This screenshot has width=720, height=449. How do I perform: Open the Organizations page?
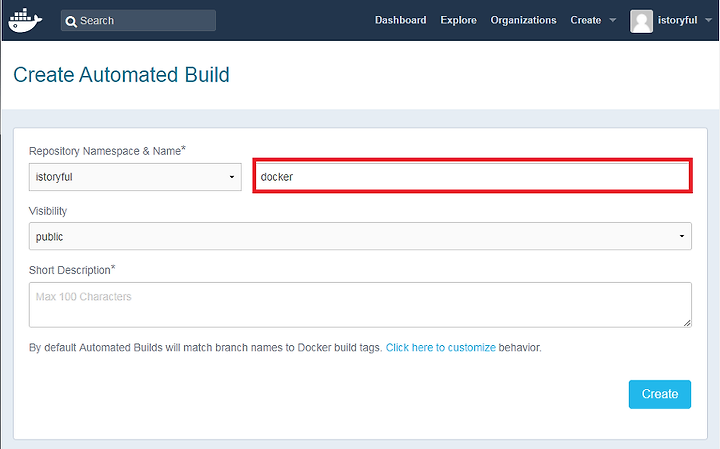[x=523, y=20]
